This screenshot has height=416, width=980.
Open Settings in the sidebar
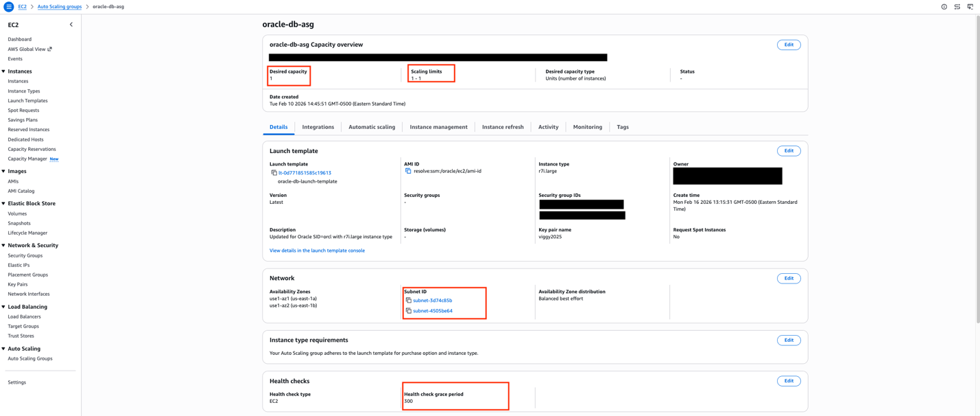point(17,383)
